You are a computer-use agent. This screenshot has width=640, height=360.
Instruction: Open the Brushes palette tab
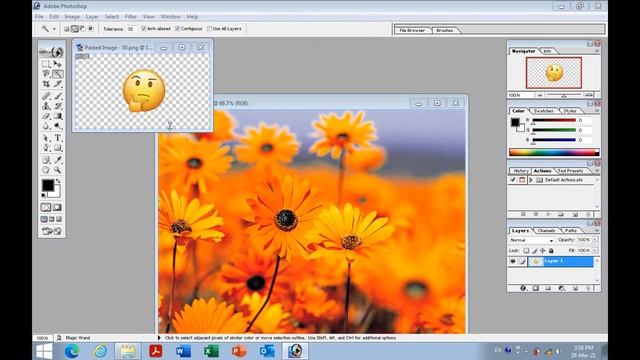coord(444,30)
